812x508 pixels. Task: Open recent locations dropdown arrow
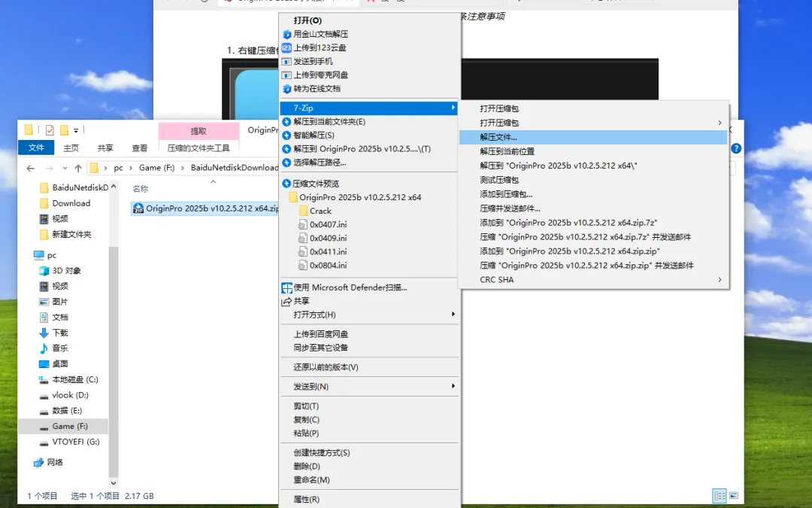pyautogui.click(x=65, y=168)
